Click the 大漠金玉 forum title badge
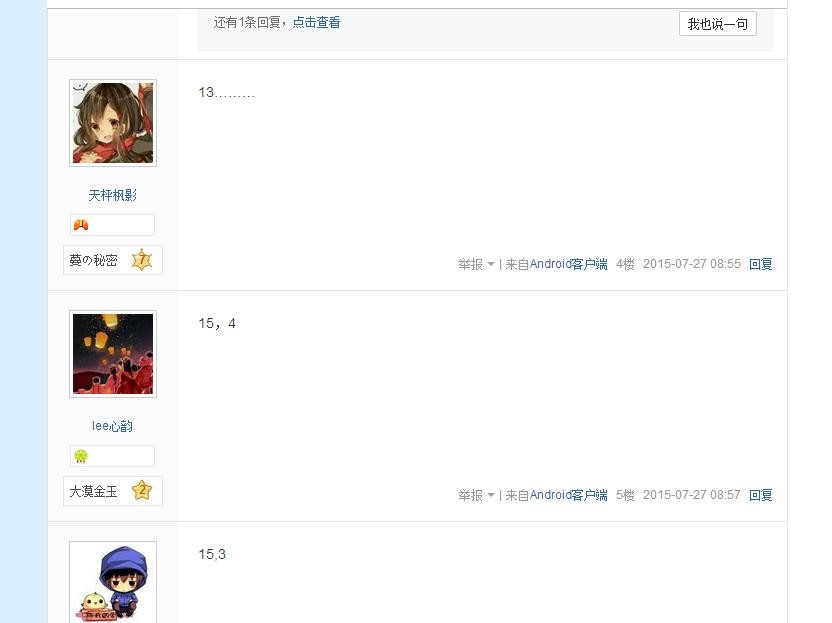832x623 pixels. [x=112, y=491]
